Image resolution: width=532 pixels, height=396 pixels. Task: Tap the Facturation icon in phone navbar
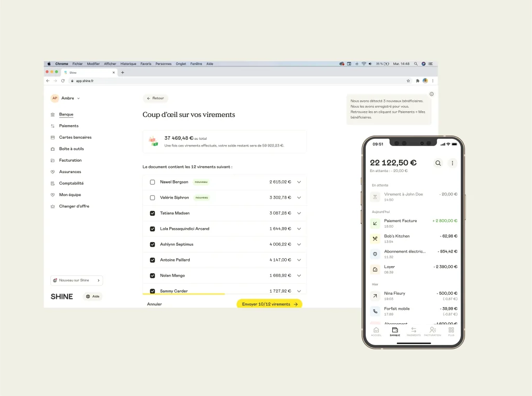[432, 331]
